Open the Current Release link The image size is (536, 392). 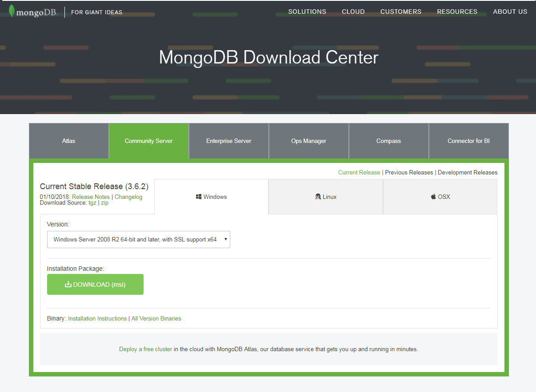tap(359, 172)
